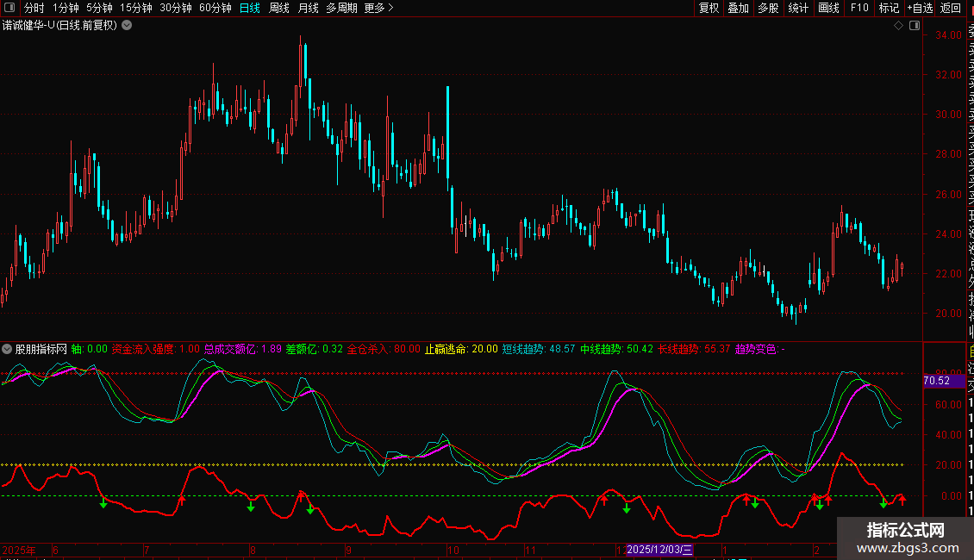Click the purple 70.52 value label

click(936, 381)
